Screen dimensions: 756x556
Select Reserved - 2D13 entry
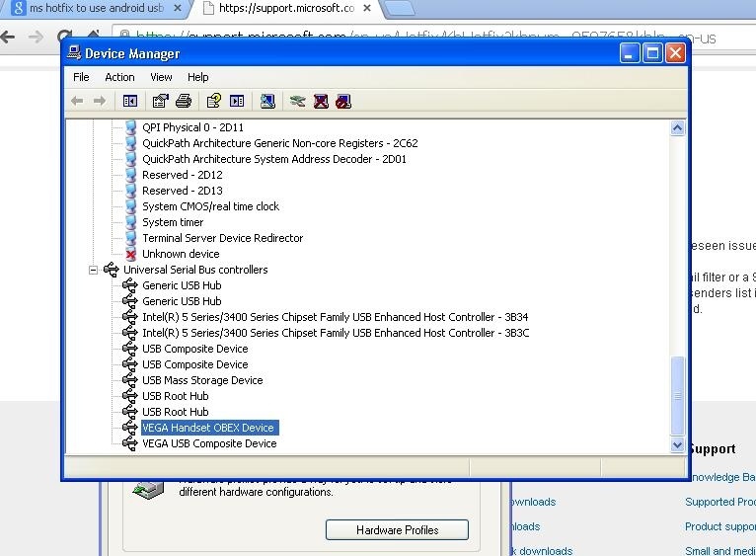183,191
